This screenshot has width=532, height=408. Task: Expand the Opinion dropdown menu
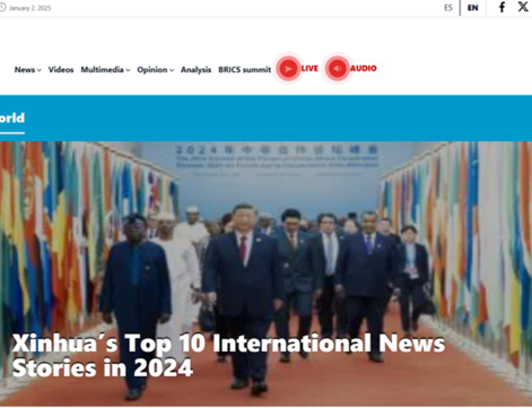pyautogui.click(x=155, y=70)
